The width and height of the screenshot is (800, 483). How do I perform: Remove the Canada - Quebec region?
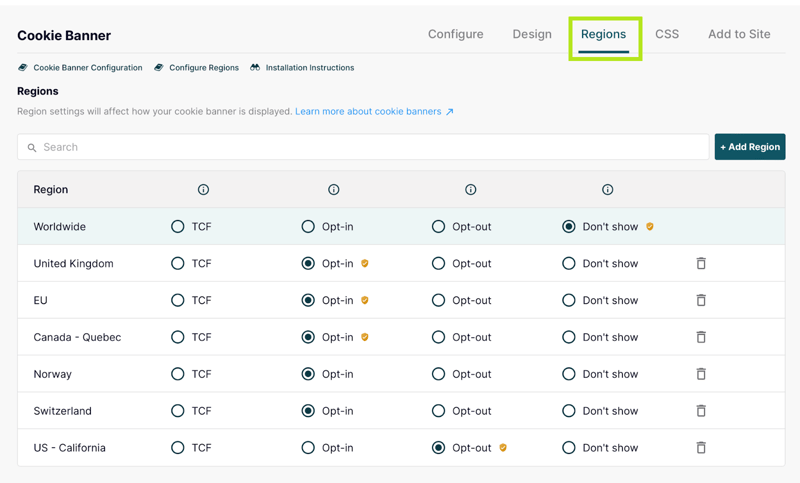(x=701, y=337)
